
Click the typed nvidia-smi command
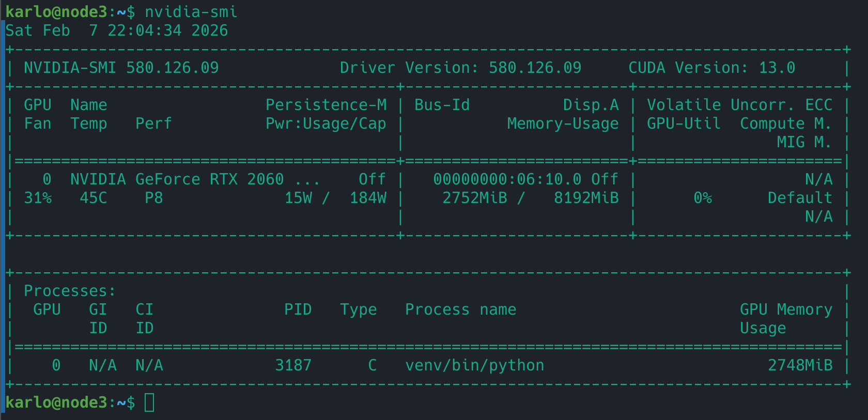point(191,12)
